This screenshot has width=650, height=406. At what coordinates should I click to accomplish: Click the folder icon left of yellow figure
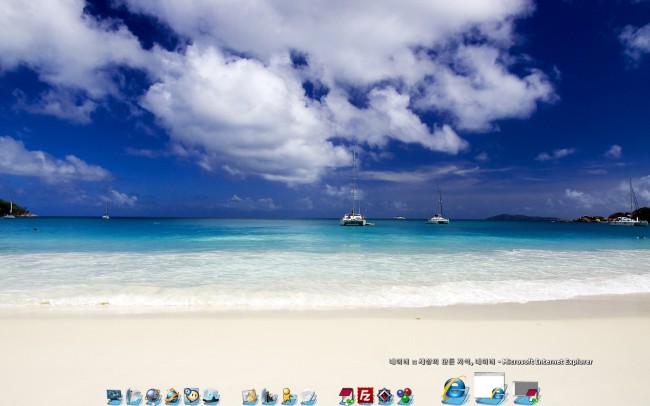269,397
